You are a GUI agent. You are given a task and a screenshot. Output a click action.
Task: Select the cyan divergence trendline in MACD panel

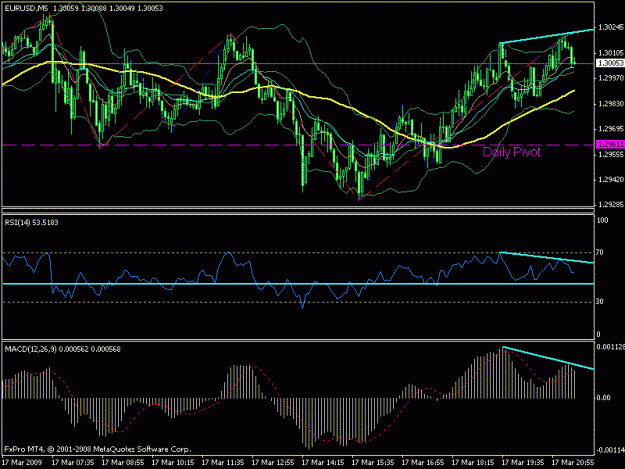548,358
